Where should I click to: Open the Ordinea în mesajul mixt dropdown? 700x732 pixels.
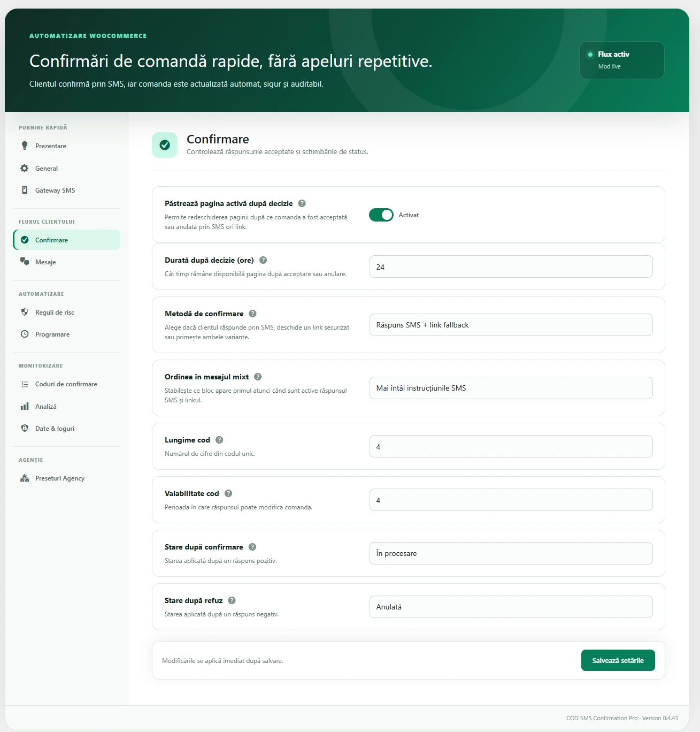tap(511, 388)
